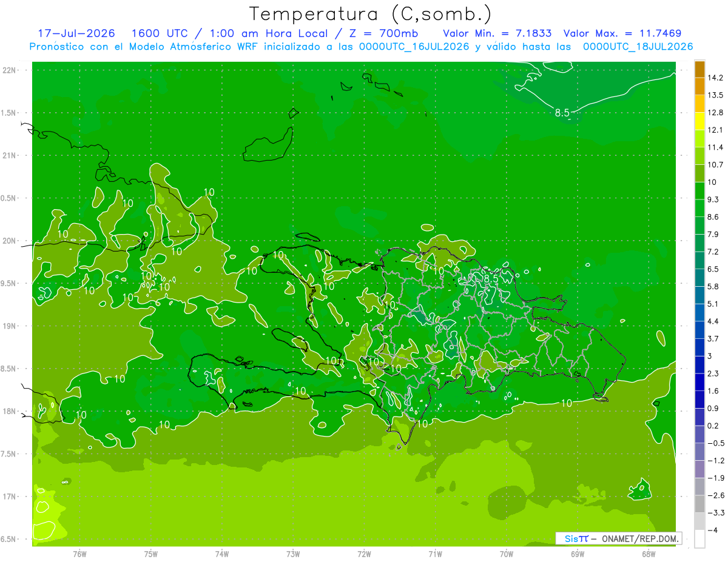Click the "-0.5" colorbar scale value
The height and width of the screenshot is (562, 728).
[x=715, y=443]
